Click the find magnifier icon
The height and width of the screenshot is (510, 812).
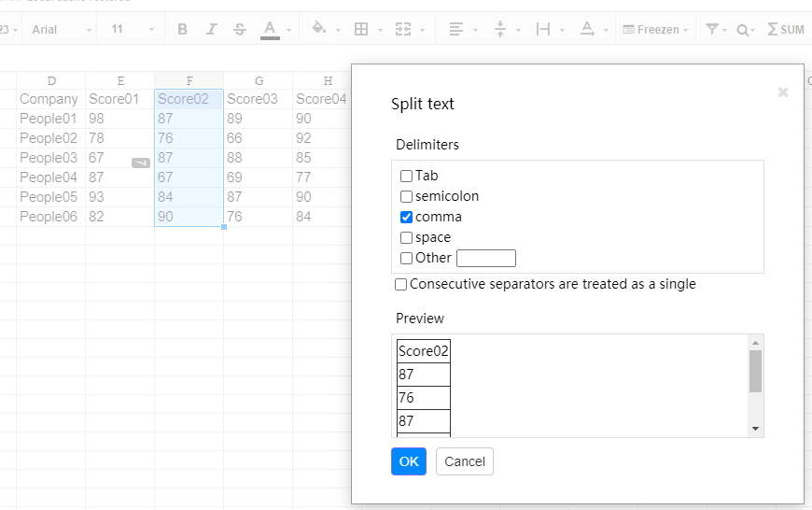pos(742,30)
